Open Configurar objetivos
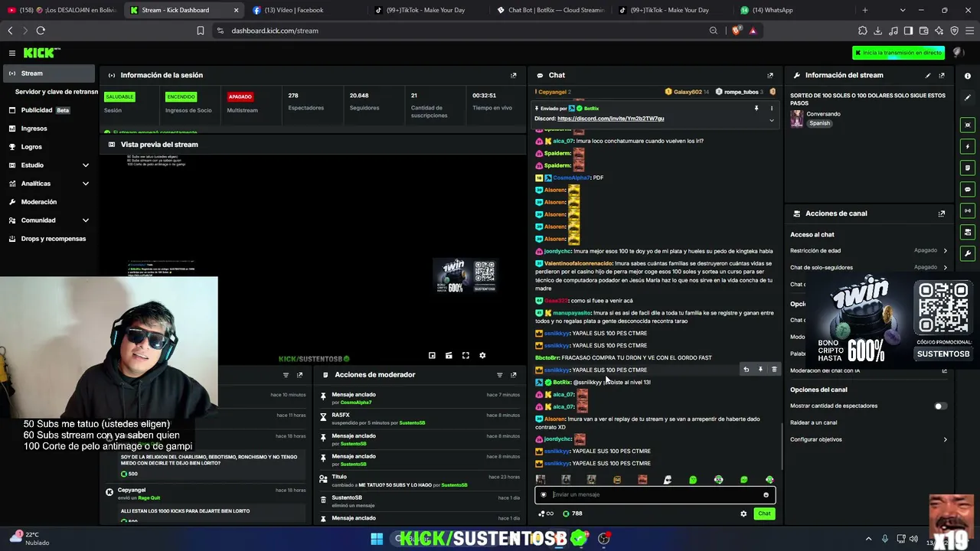The image size is (980, 551). [x=869, y=439]
